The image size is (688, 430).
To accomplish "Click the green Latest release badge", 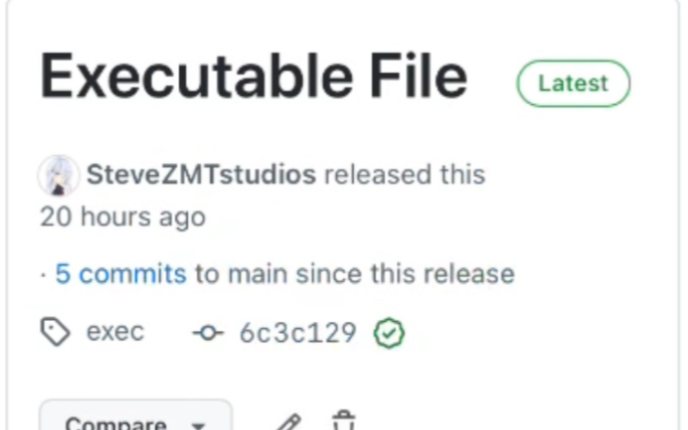I will point(573,83).
